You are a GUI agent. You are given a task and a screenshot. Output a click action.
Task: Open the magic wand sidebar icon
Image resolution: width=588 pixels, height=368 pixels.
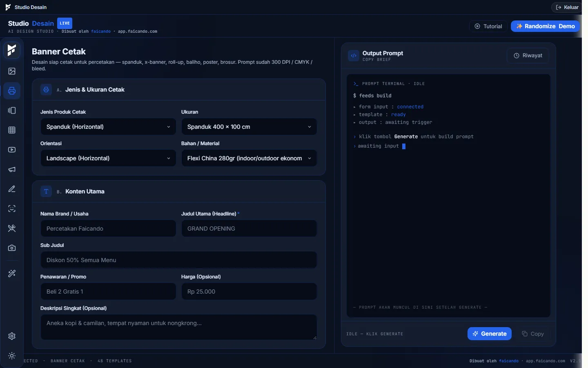12,273
